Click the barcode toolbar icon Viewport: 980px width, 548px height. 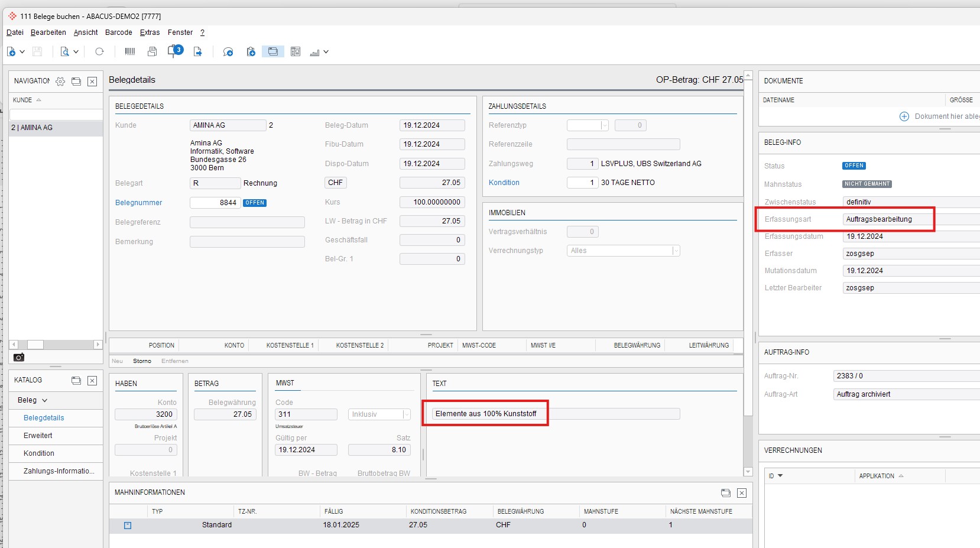(x=130, y=52)
